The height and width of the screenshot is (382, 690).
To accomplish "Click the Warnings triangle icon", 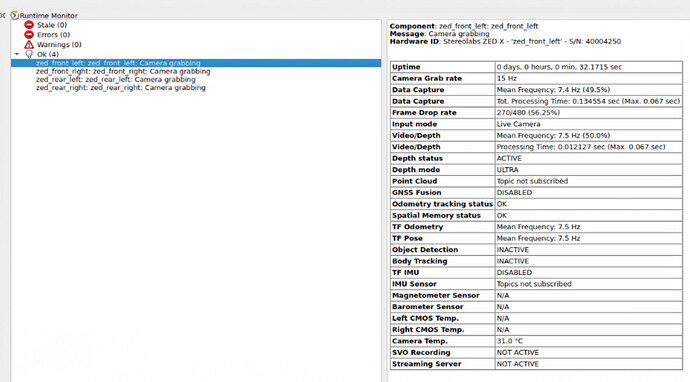I will click(x=29, y=44).
